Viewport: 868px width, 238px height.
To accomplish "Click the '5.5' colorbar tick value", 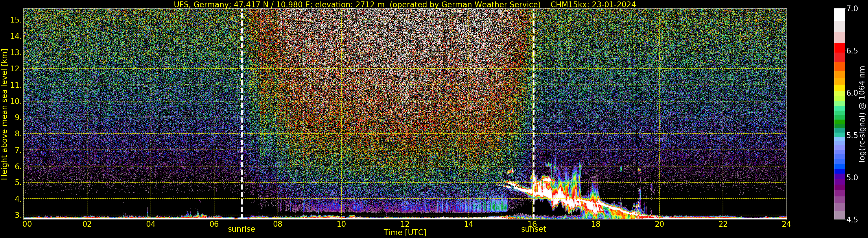I will pos(852,135).
